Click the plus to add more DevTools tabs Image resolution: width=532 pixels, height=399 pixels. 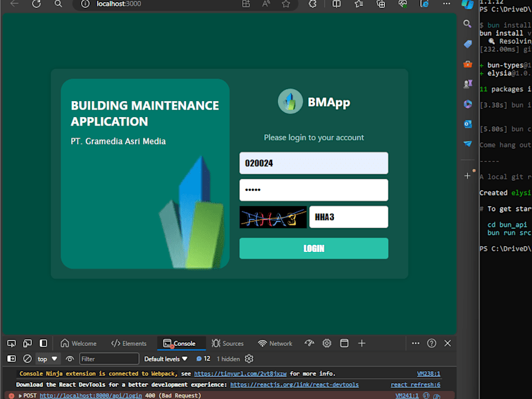point(362,343)
